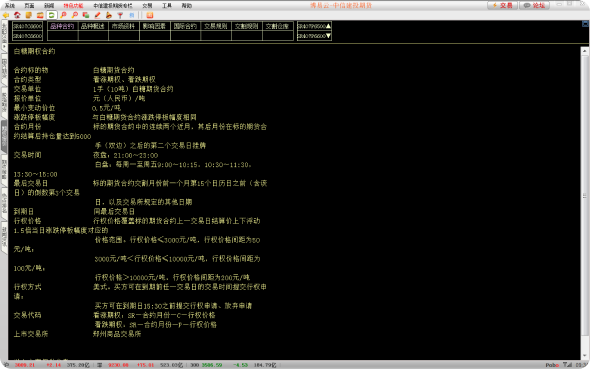Click the vertical scrollbar down arrow

pos(584,355)
